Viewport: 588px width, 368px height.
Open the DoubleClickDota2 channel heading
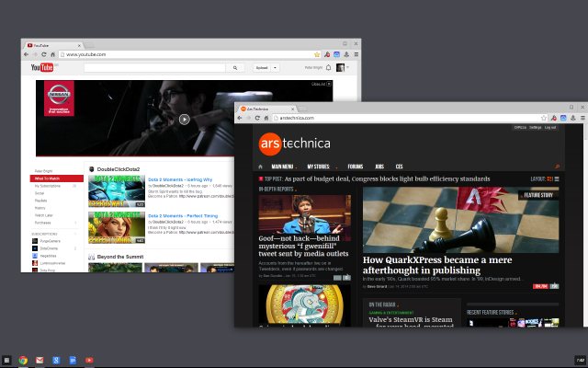tap(119, 169)
